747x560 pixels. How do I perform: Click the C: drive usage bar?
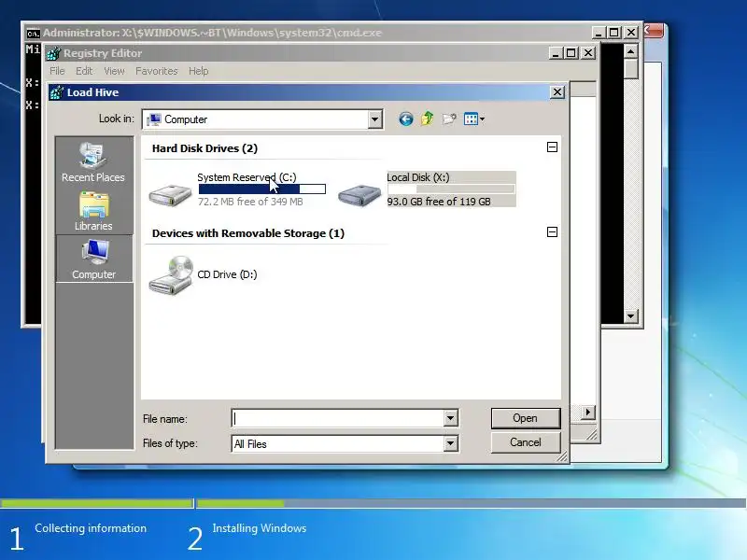pyautogui.click(x=262, y=189)
